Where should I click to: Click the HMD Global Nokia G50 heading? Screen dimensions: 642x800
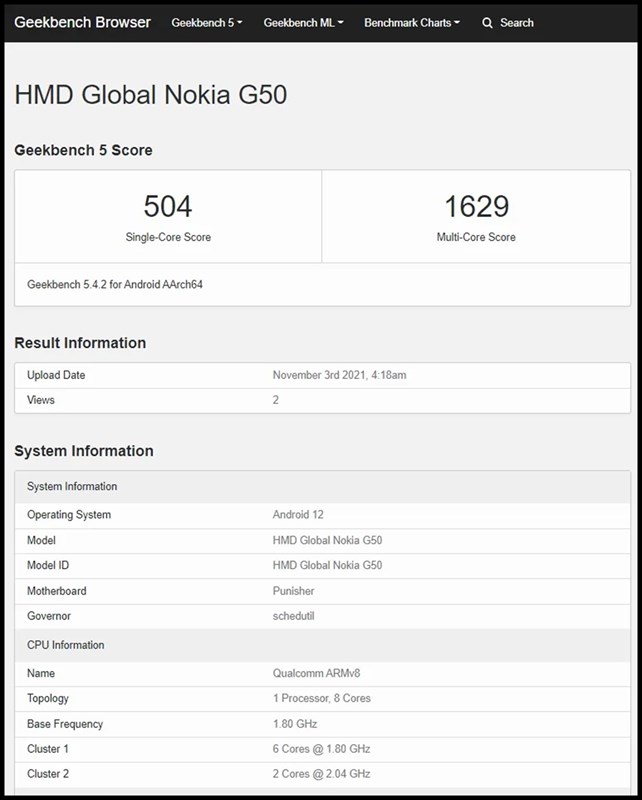click(150, 96)
